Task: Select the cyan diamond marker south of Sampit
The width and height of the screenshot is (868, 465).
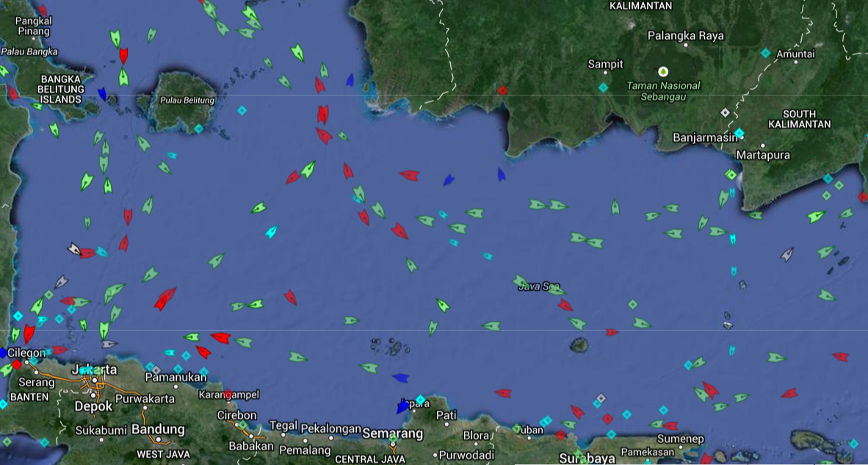Action: (x=603, y=87)
